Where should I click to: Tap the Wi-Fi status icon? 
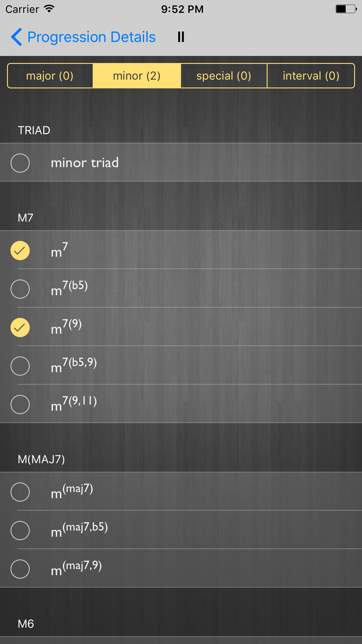(49, 9)
